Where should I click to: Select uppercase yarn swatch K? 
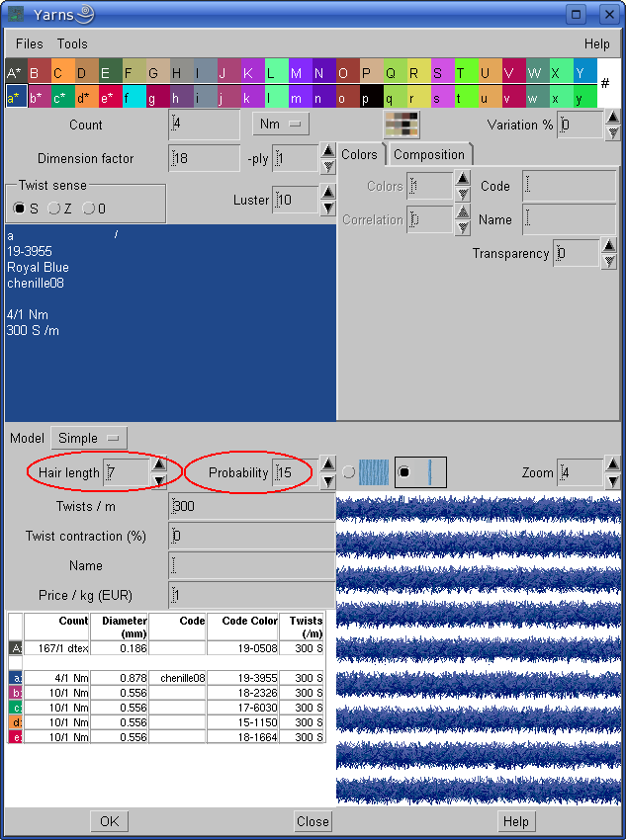pos(247,73)
